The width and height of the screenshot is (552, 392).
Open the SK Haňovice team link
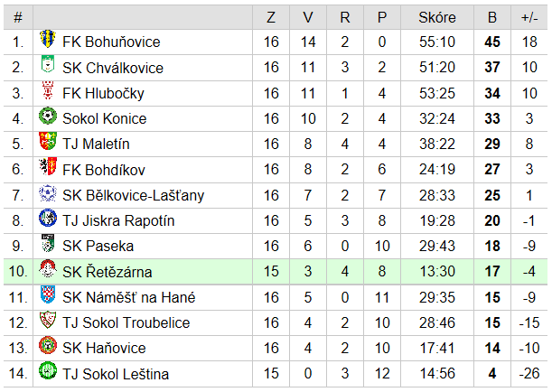(104, 348)
